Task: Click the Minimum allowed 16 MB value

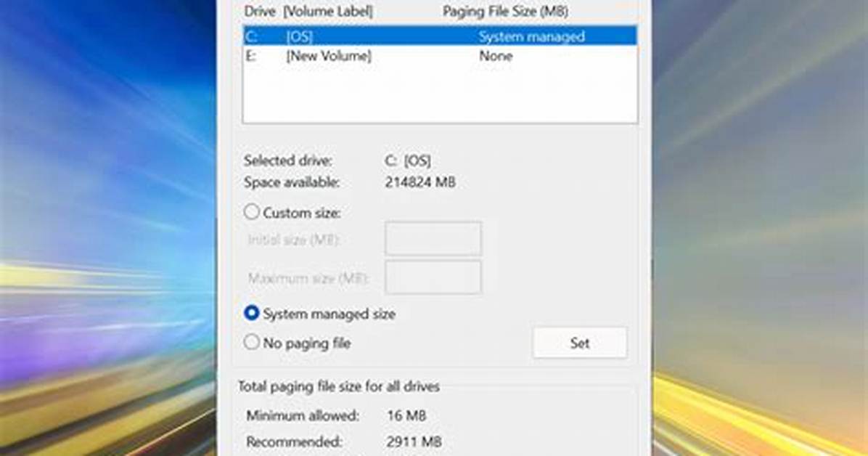Action: 406,415
